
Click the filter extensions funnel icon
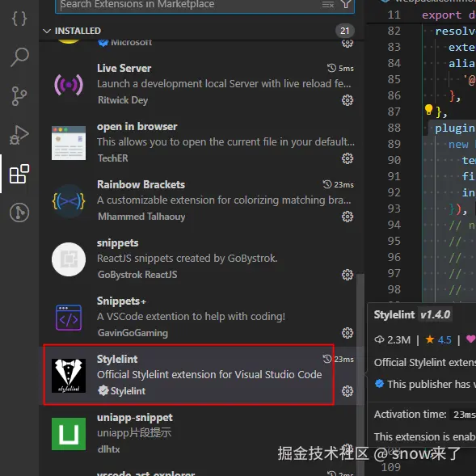[x=346, y=4]
